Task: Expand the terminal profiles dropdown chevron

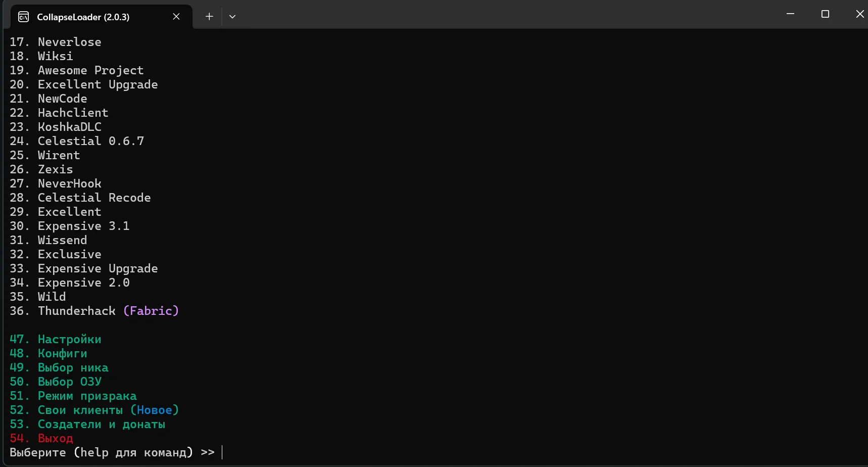Action: coord(232,17)
